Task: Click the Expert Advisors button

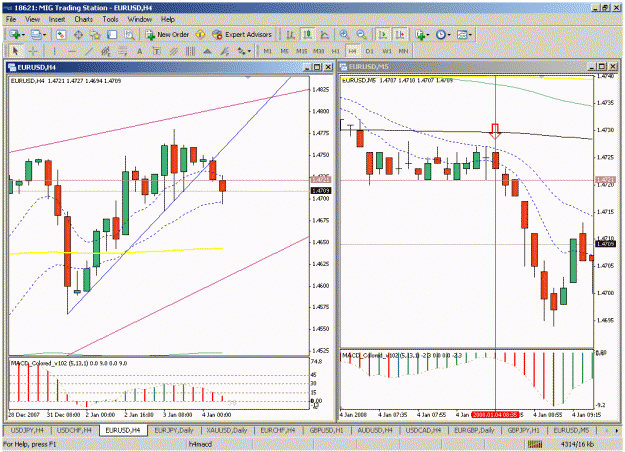Action: pos(242,35)
